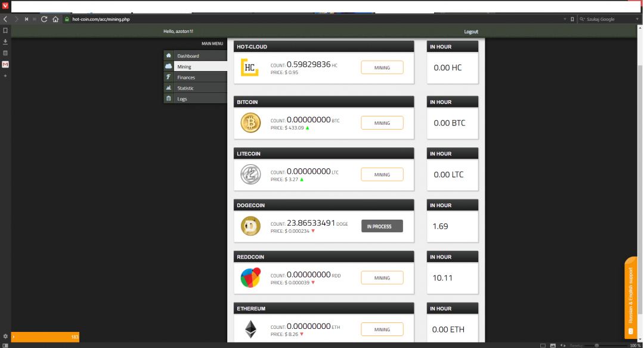Open the Downloads panel in sidebar
This screenshot has width=644, height=348.
(5, 42)
